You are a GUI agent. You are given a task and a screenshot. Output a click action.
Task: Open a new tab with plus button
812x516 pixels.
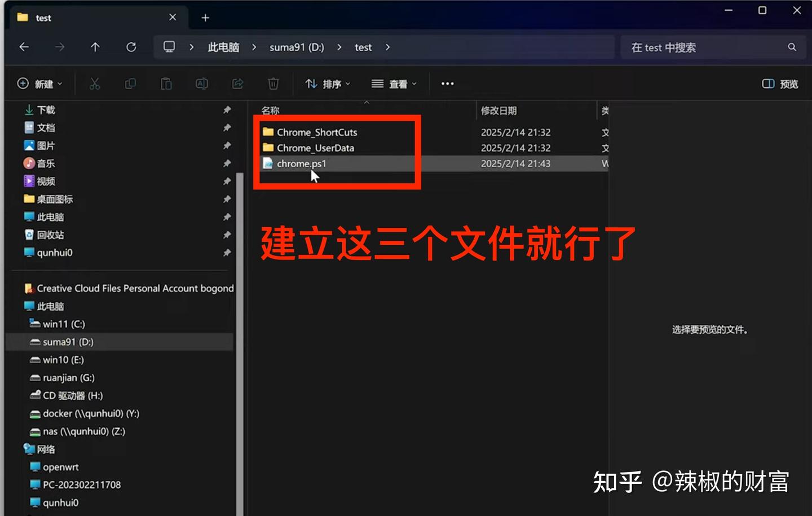pyautogui.click(x=205, y=18)
